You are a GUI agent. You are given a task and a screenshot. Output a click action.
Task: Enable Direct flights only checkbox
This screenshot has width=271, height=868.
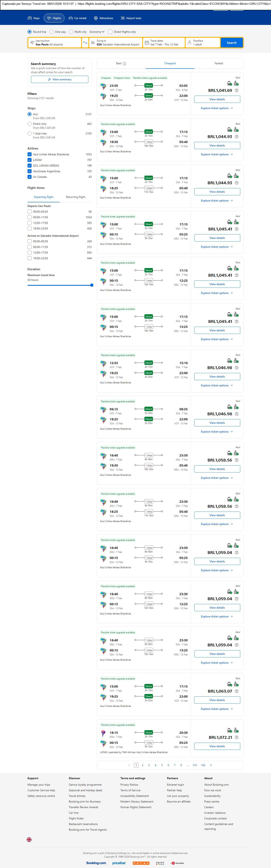click(110, 32)
